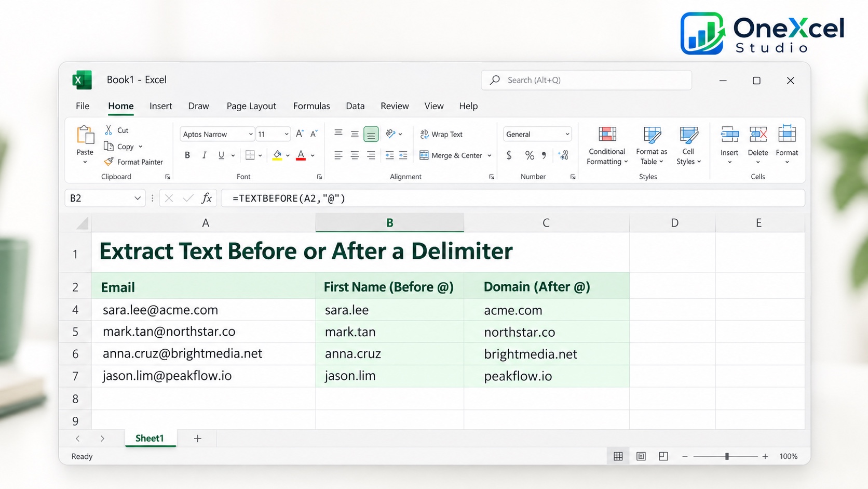
Task: Click Merge & Center button
Action: (451, 155)
